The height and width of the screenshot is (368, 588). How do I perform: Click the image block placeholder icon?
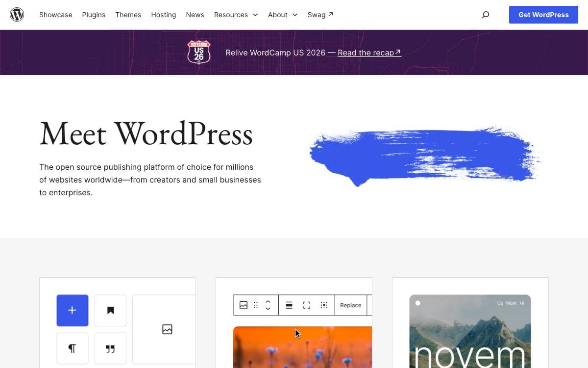[167, 329]
